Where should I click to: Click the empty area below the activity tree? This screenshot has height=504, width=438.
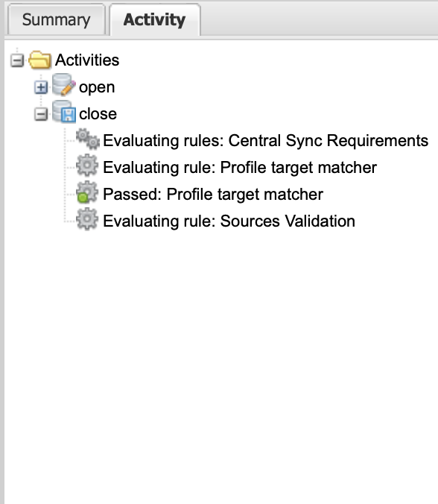coord(221,366)
